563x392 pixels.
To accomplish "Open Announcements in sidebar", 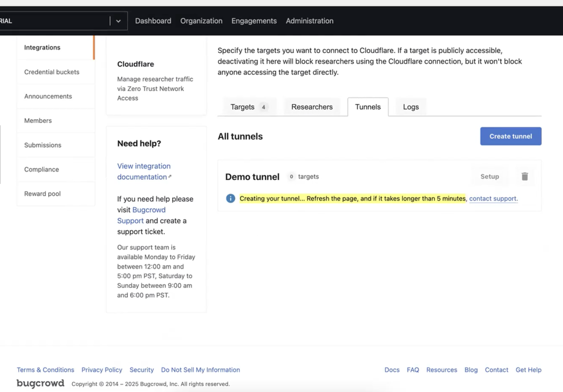I will [56, 96].
